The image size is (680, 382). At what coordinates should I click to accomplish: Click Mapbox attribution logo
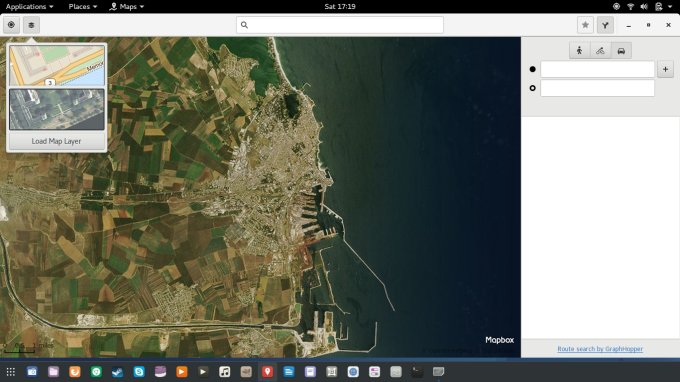pos(499,340)
